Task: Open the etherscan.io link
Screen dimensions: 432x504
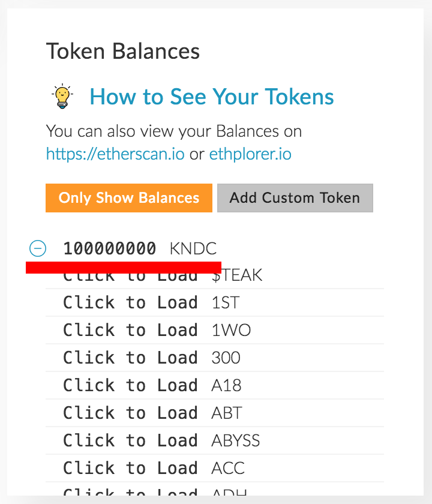Action: (115, 154)
